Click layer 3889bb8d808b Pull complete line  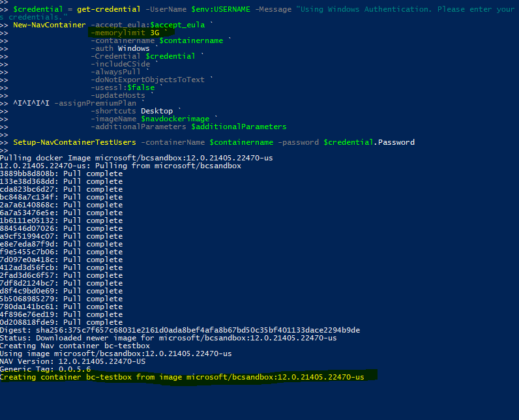(x=61, y=173)
